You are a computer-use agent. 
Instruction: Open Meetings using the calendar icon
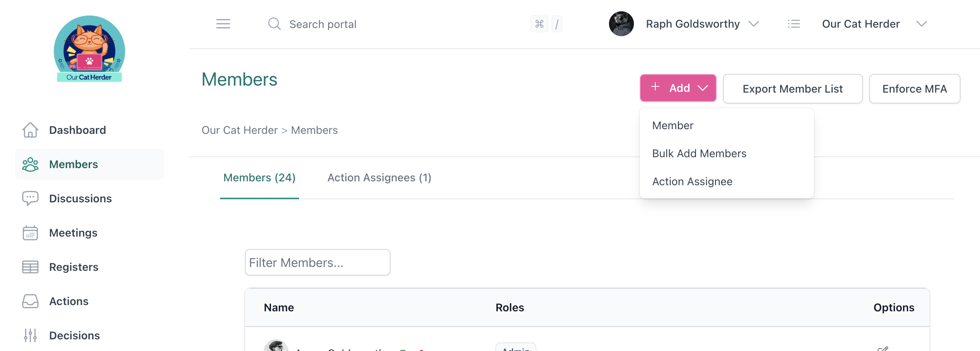click(30, 233)
